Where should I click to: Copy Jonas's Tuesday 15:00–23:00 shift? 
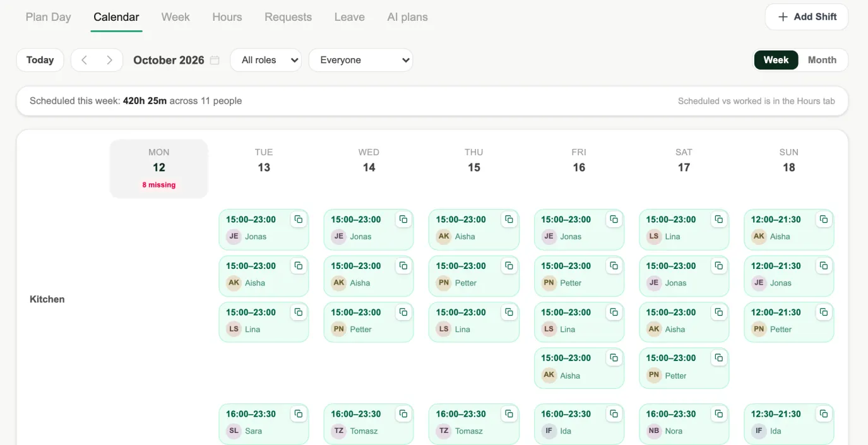[x=299, y=220]
